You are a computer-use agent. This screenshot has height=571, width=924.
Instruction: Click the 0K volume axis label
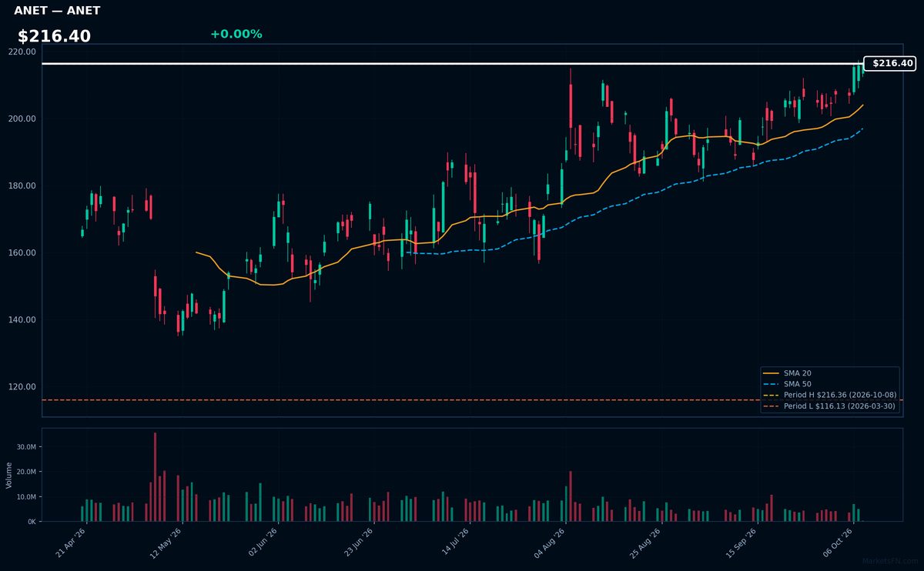point(32,522)
